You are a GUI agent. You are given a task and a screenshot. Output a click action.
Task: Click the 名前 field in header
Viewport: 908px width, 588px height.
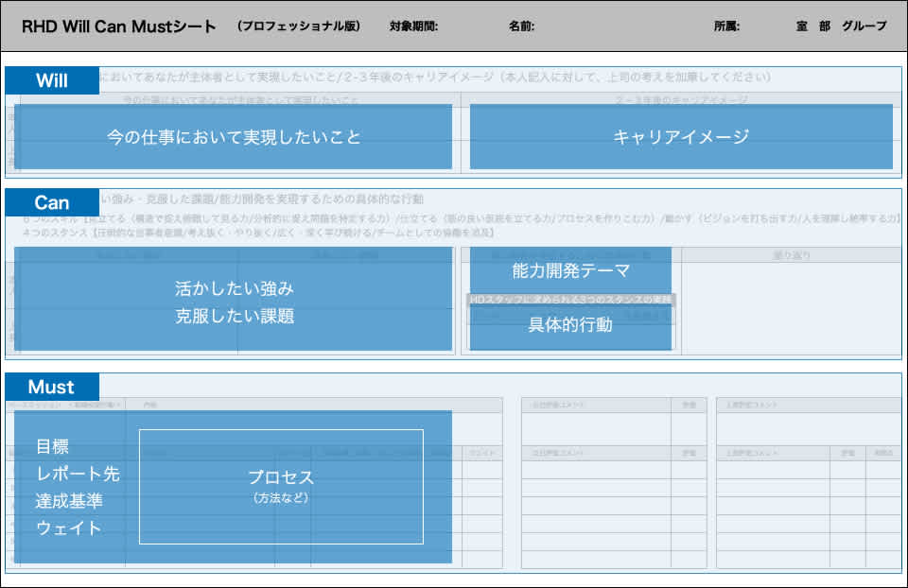[521, 26]
